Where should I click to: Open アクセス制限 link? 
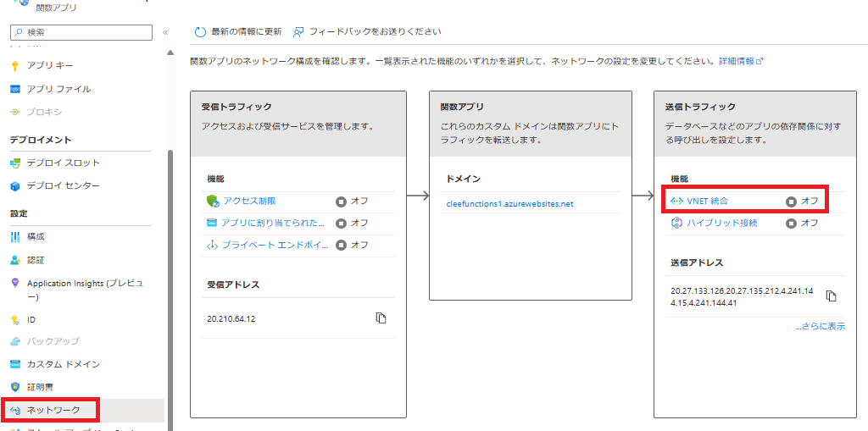pos(249,202)
